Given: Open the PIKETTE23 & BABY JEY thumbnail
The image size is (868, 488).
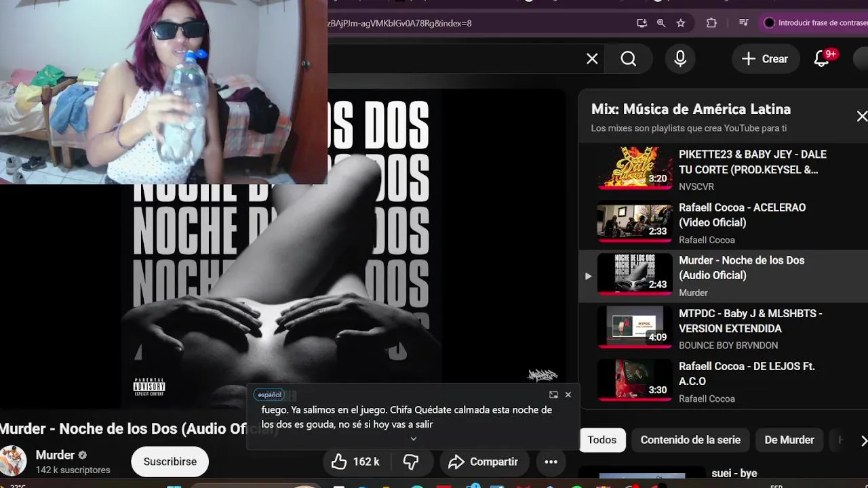Looking at the screenshot, I should coord(635,169).
